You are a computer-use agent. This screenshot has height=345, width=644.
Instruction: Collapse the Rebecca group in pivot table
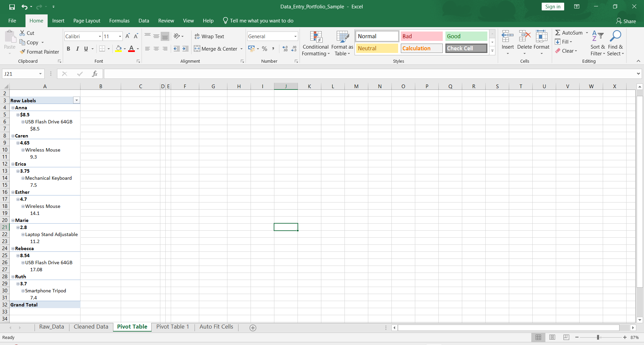[13, 248]
